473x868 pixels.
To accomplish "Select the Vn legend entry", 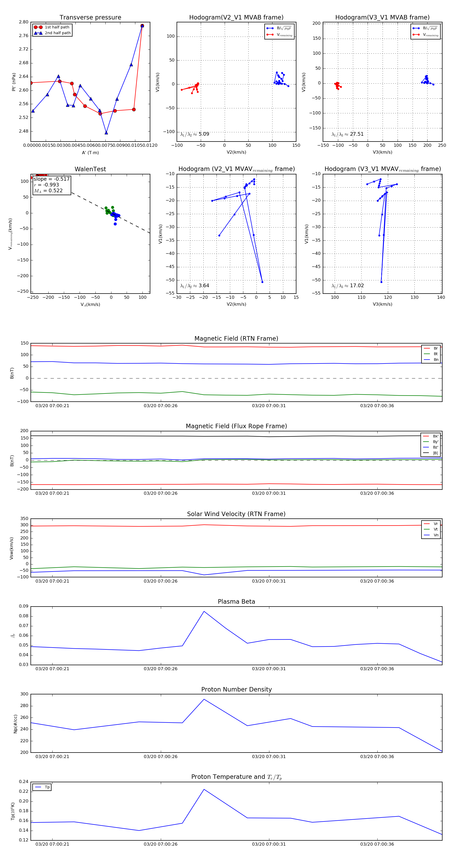I will pyautogui.click(x=431, y=535).
